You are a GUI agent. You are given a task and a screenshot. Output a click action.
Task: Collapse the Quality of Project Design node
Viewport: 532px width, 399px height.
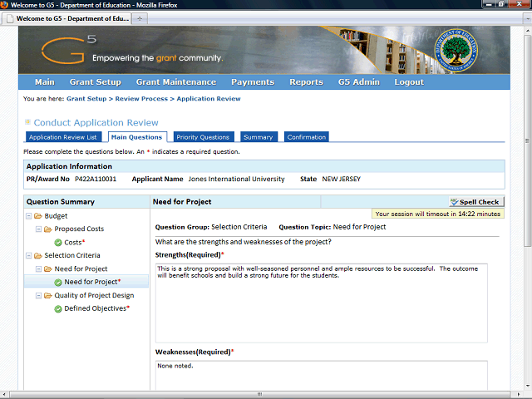click(x=38, y=295)
